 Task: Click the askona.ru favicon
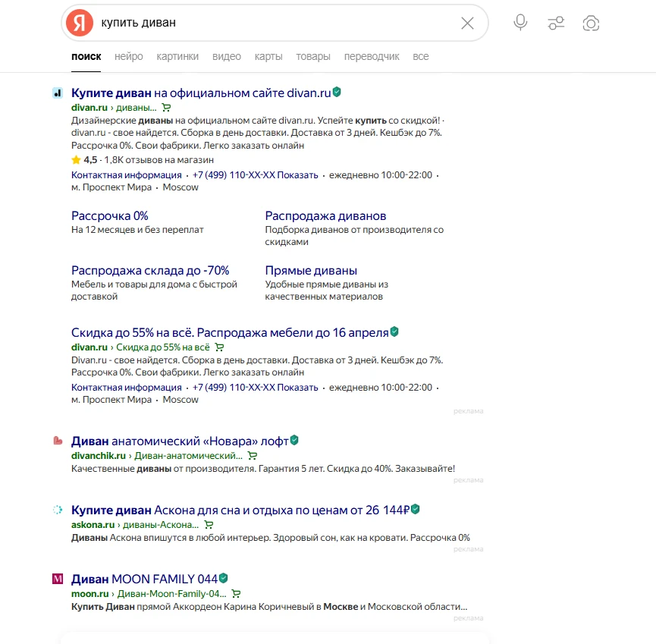57,510
